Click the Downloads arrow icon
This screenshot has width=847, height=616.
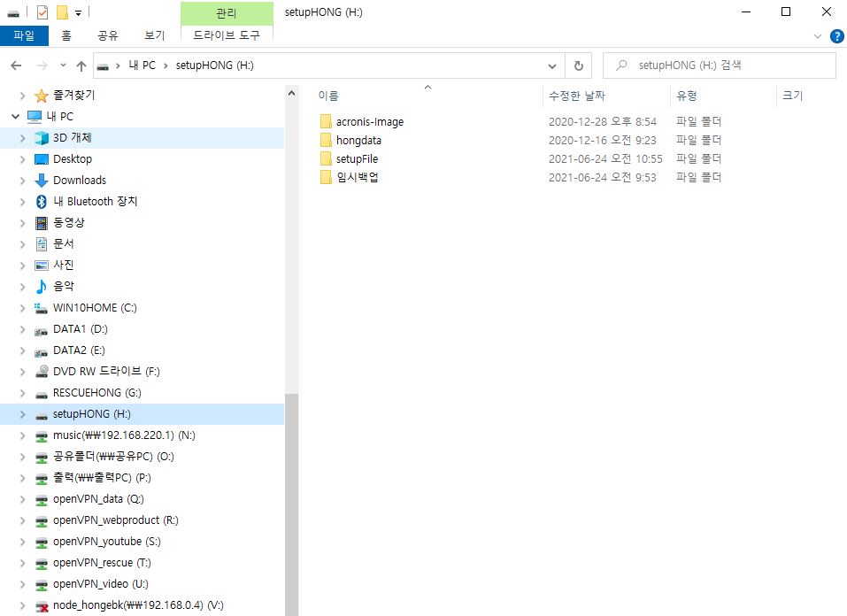click(x=42, y=181)
